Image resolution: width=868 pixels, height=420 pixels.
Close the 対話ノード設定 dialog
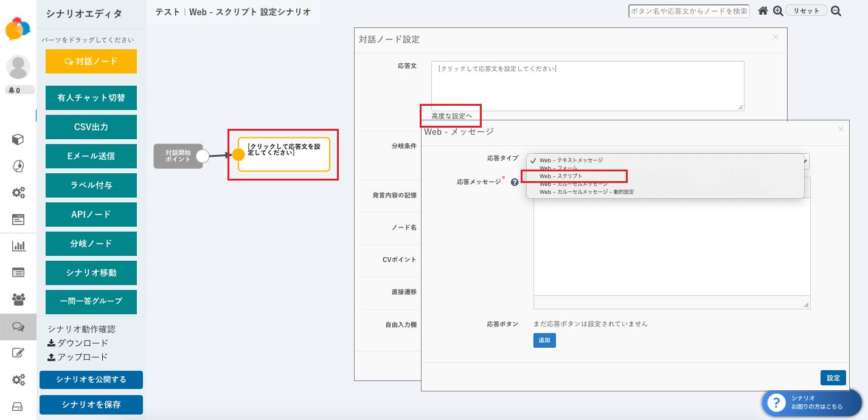[775, 37]
